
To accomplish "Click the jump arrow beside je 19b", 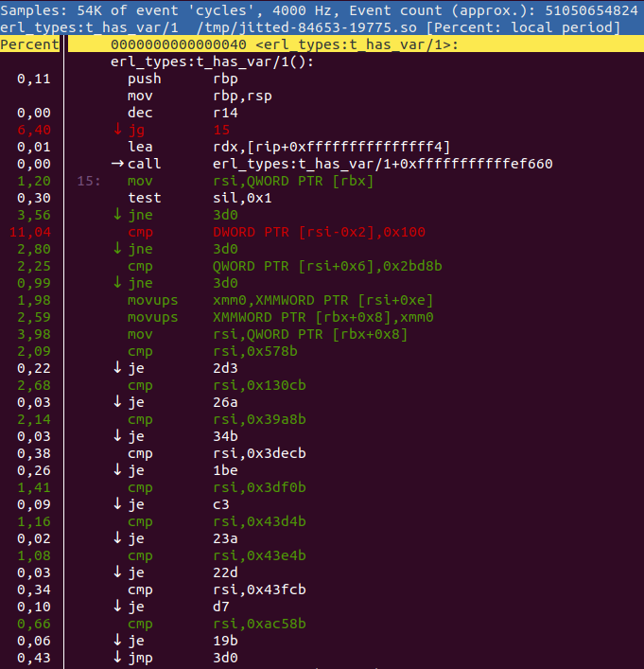I will pos(117,641).
